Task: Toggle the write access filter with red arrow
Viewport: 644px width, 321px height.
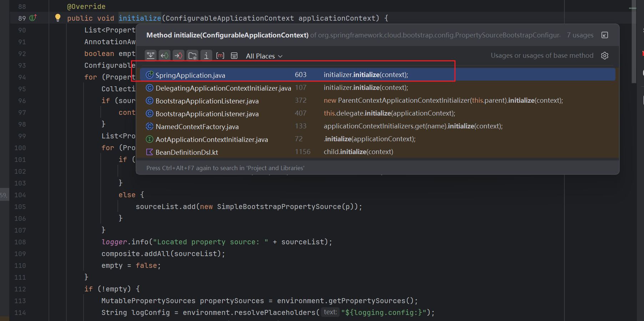Action: click(x=178, y=56)
